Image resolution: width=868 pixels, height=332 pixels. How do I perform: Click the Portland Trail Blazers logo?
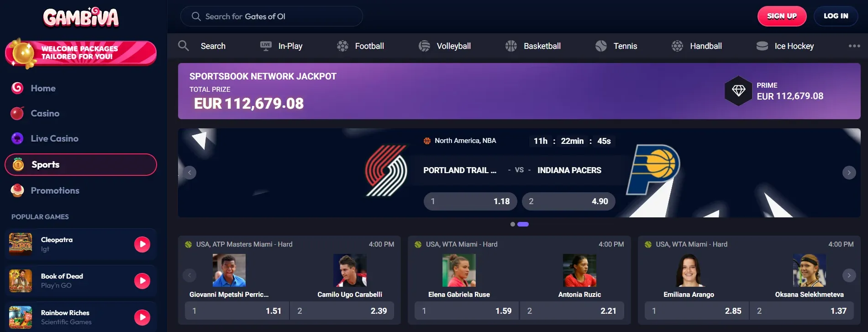click(386, 170)
